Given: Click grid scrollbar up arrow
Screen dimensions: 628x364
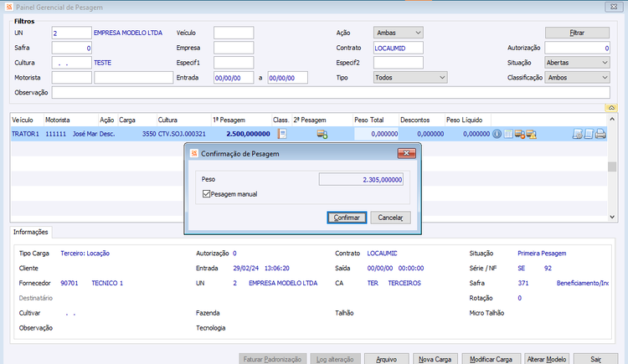Looking at the screenshot, I should point(612,119).
